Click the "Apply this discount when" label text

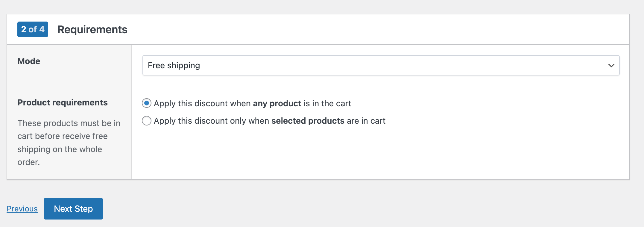pos(202,103)
